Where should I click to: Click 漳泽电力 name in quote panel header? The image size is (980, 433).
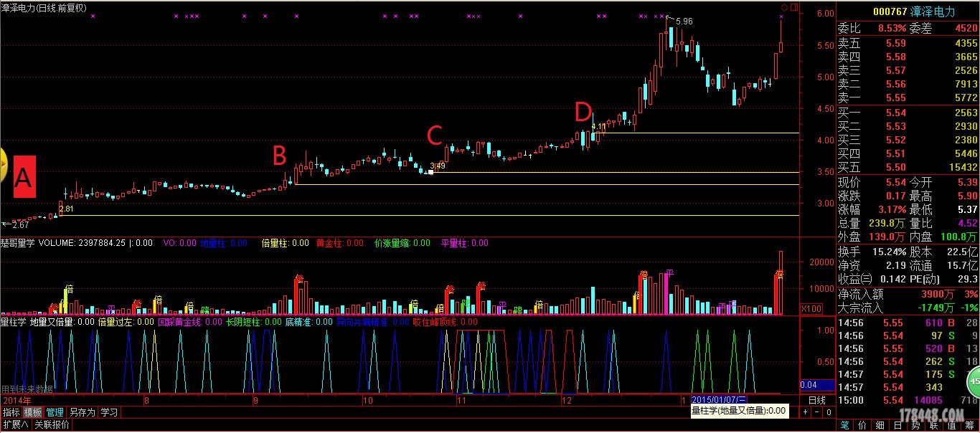click(934, 12)
